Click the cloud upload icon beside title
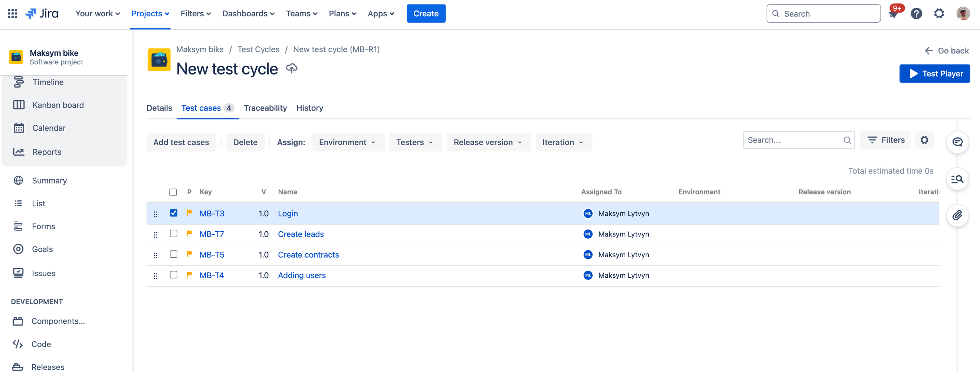Screen dimensions: 980x372 click(x=291, y=69)
